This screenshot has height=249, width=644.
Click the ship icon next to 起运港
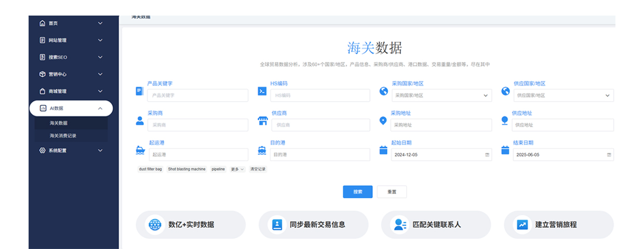click(140, 150)
